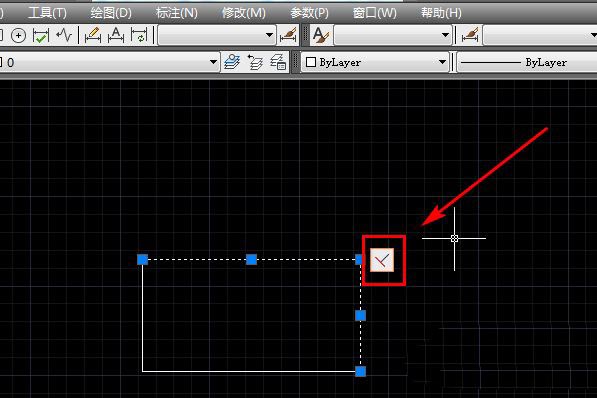The width and height of the screenshot is (597, 398).
Task: Click the layer previous icon
Action: (255, 62)
